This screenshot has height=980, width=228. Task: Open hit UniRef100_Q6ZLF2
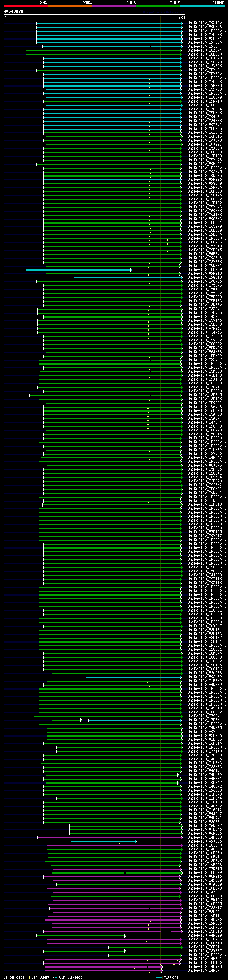point(204,133)
